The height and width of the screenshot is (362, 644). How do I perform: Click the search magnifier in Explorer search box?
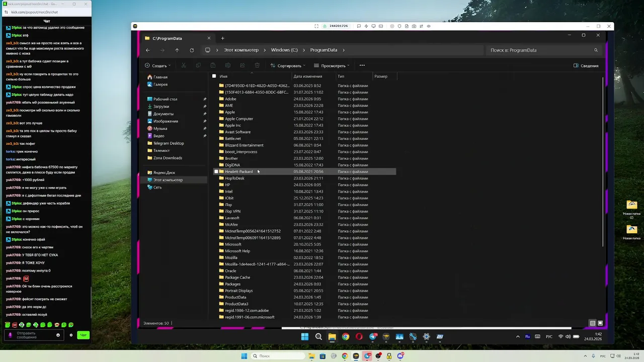click(x=596, y=50)
